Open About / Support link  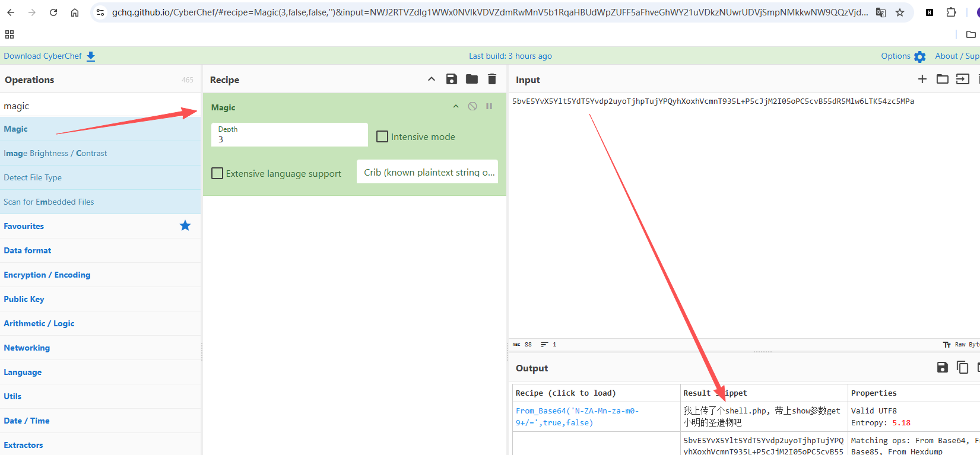pos(957,56)
